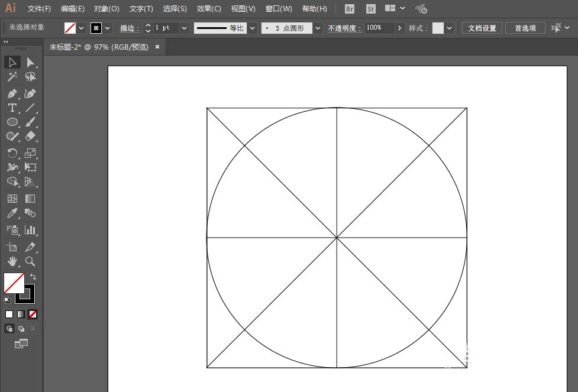Activate the Type tool
The width and height of the screenshot is (578, 392).
coord(12,108)
